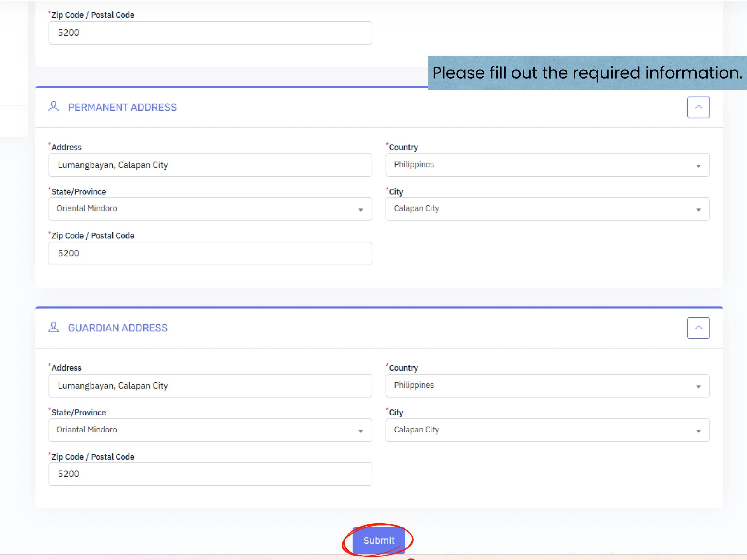Select the PERMANENT ADDRESS section header

click(x=122, y=107)
